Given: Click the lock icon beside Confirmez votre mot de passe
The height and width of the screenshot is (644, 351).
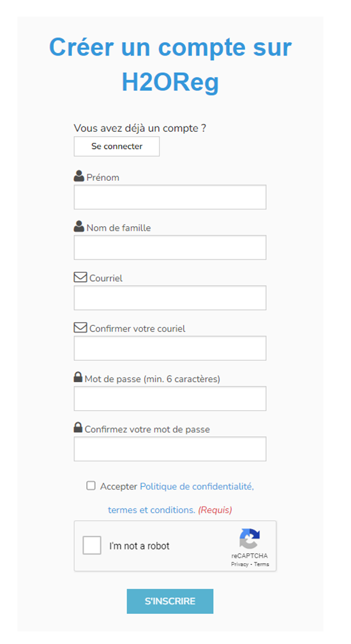Looking at the screenshot, I should coord(78,427).
